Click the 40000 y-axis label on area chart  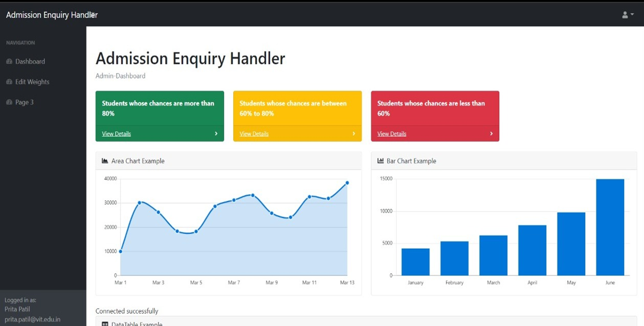[x=110, y=178]
